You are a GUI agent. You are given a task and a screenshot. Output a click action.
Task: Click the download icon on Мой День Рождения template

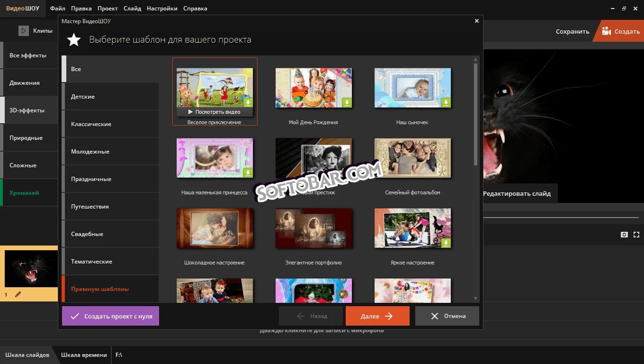tap(347, 102)
